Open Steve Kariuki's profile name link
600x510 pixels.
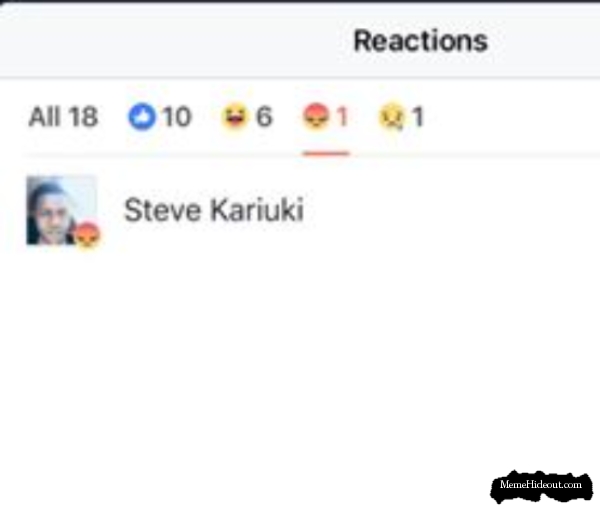tap(214, 210)
